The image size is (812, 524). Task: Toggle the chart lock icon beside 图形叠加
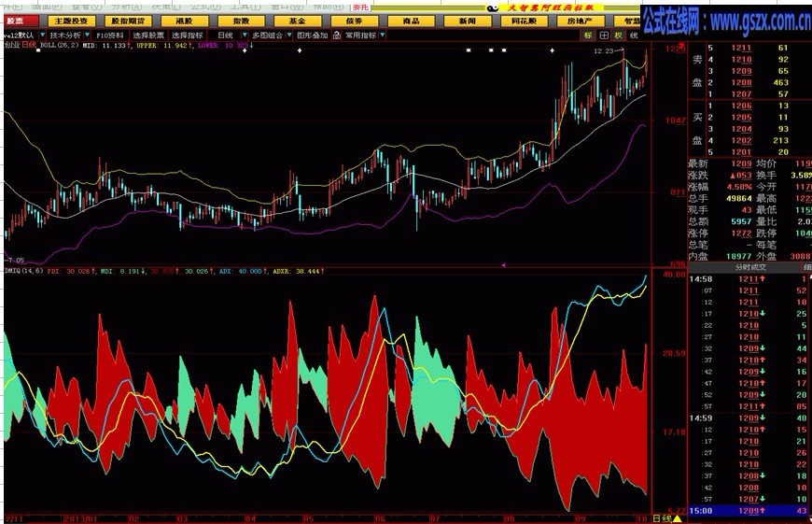click(x=337, y=35)
